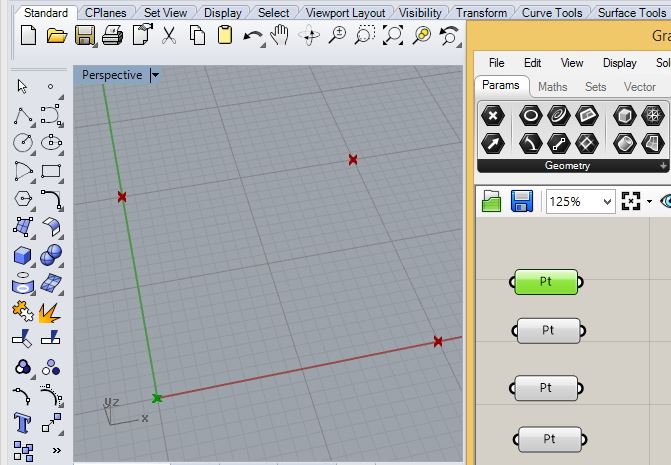Select the Polyline tool
This screenshot has width=671, height=465.
[x=23, y=116]
